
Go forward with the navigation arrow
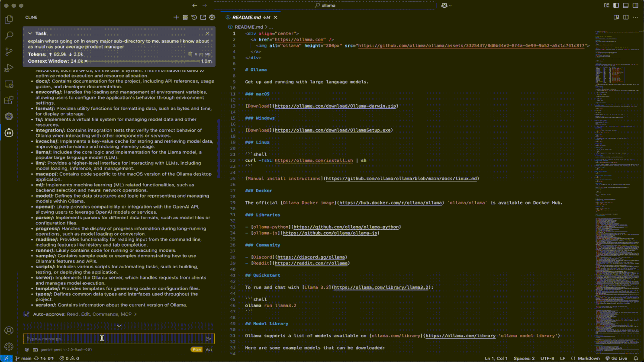click(x=205, y=6)
